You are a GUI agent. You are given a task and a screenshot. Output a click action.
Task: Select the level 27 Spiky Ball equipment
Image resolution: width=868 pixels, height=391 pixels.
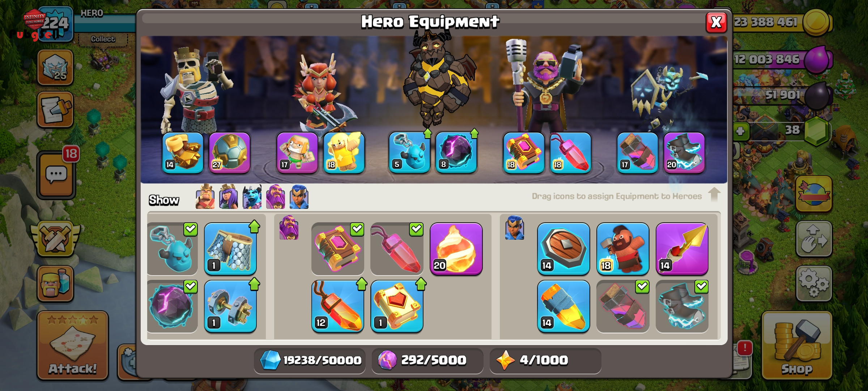tap(229, 153)
